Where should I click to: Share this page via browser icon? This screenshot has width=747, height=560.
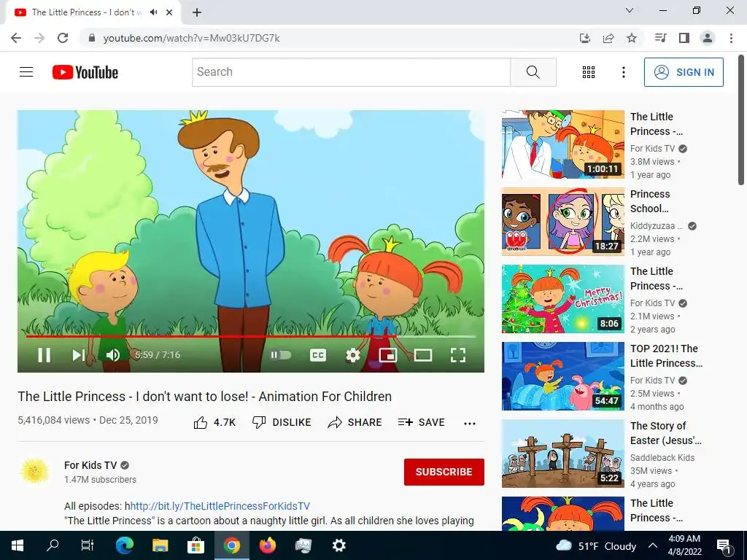(608, 38)
